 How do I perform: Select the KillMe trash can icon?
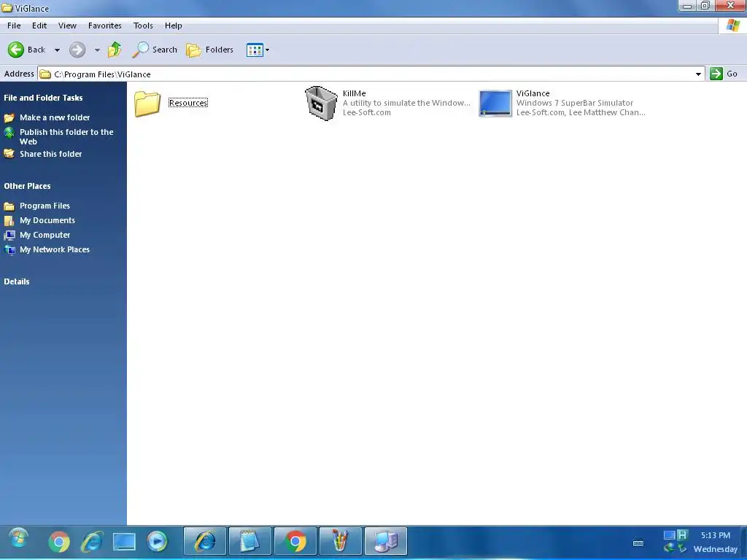coord(321,103)
